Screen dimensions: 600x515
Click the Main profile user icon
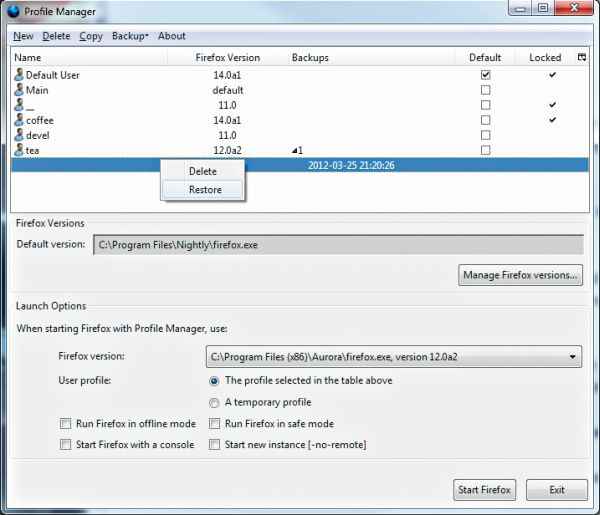click(x=19, y=90)
